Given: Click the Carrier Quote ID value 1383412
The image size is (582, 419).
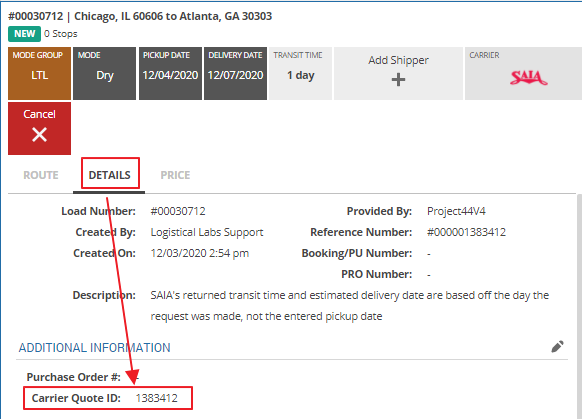Looking at the screenshot, I should 157,398.
